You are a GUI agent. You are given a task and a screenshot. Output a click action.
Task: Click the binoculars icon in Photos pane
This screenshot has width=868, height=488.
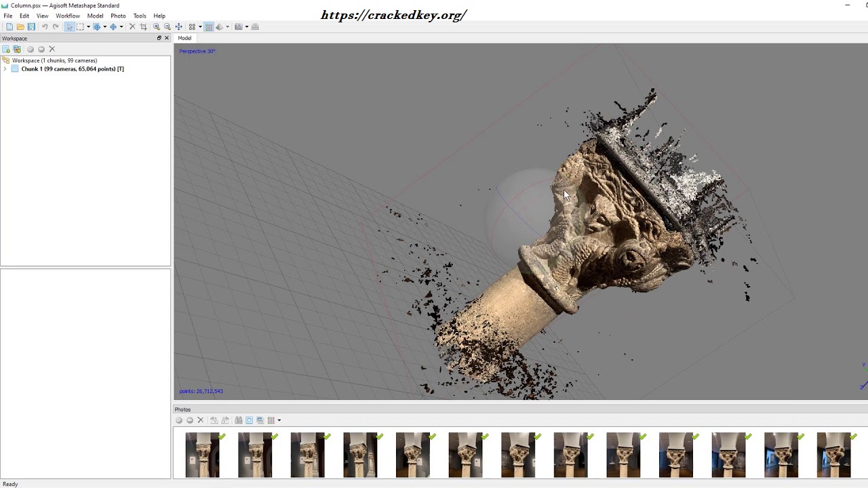[x=239, y=420]
